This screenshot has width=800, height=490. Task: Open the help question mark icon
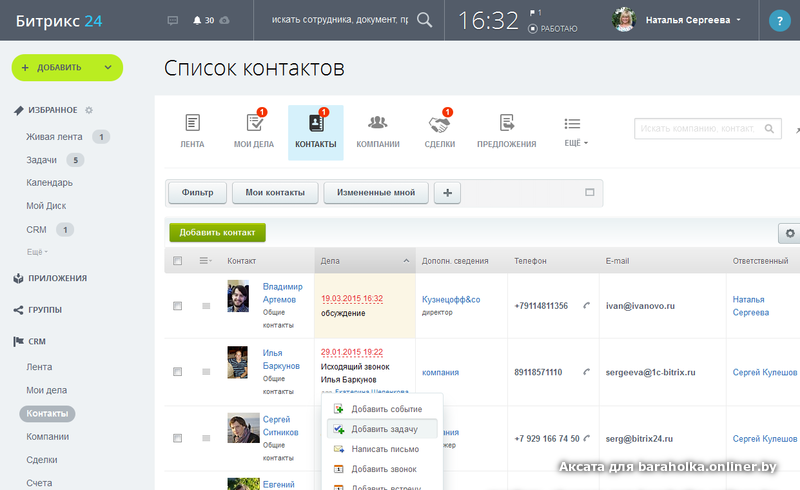point(779,20)
